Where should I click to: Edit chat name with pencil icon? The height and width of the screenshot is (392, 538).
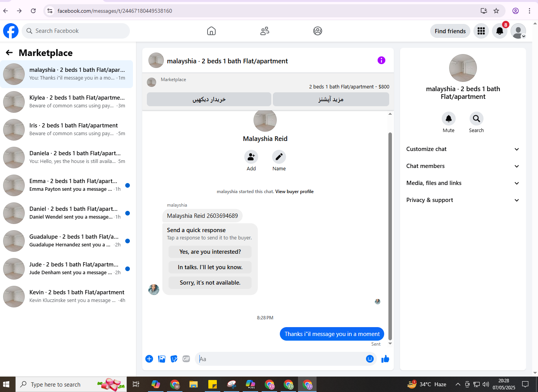click(x=279, y=157)
